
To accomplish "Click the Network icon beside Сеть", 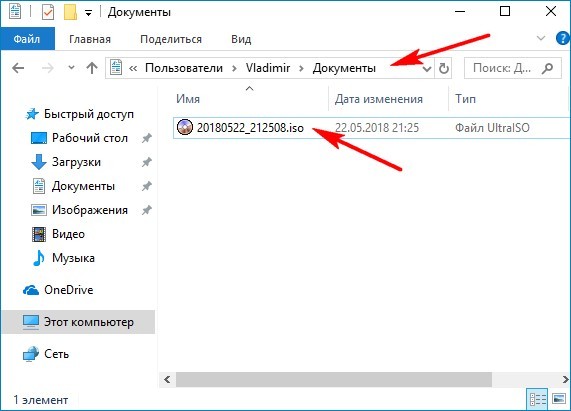I will pyautogui.click(x=31, y=354).
